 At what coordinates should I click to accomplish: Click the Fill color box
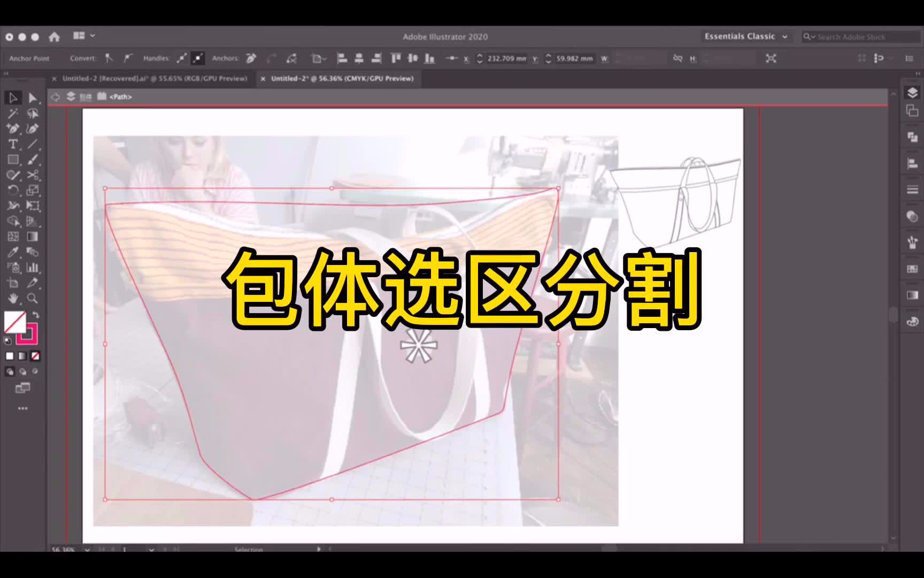[14, 322]
